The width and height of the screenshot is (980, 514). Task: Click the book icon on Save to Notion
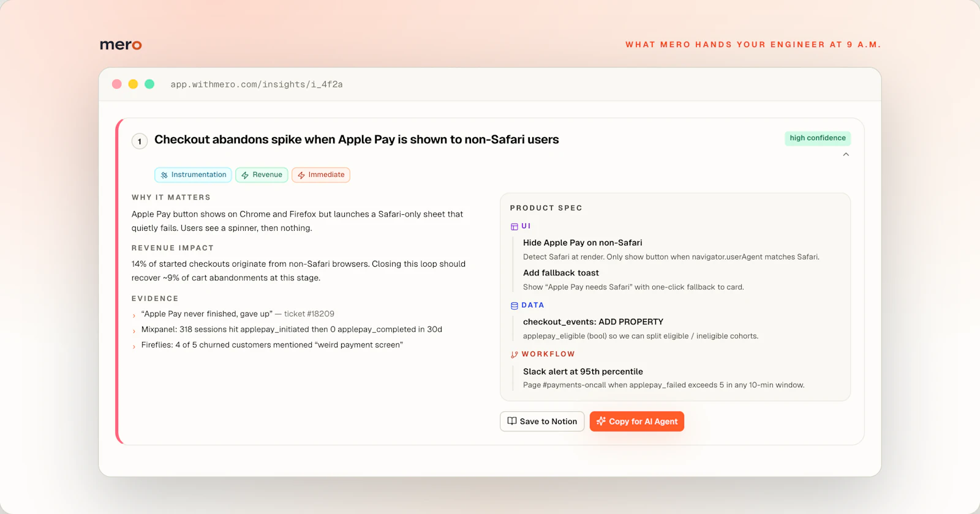[x=512, y=421]
